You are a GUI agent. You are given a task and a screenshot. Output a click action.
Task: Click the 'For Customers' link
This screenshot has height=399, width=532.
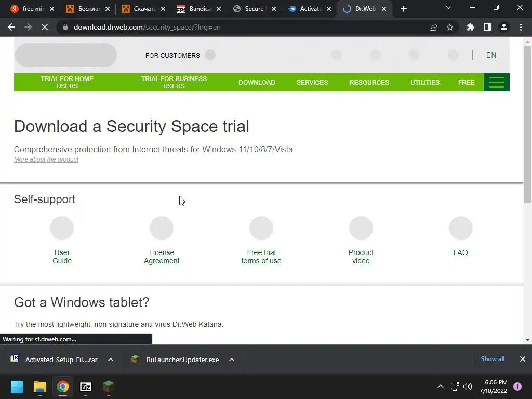pyautogui.click(x=172, y=55)
